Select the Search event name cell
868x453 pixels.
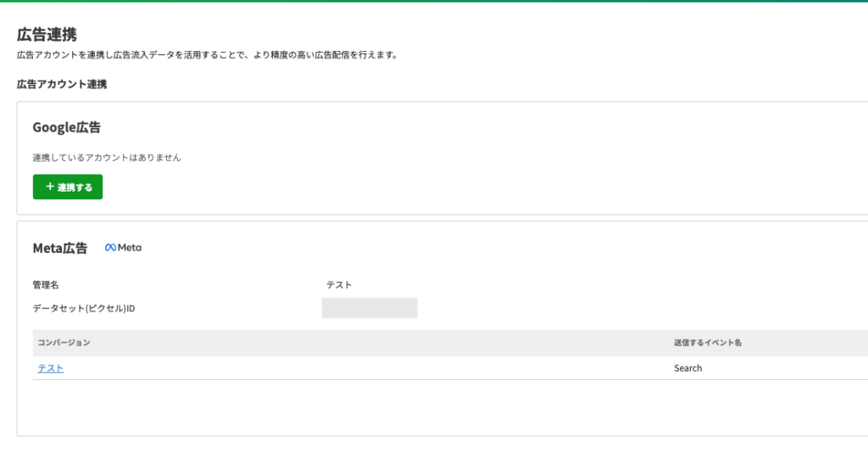click(687, 368)
